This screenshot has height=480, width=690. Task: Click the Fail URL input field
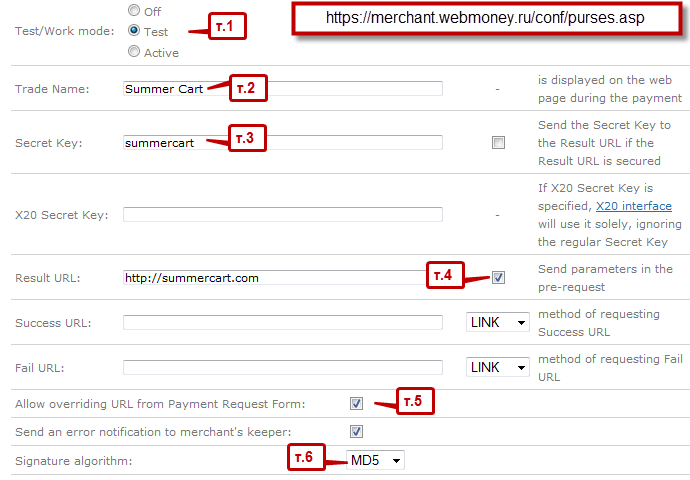pyautogui.click(x=282, y=367)
